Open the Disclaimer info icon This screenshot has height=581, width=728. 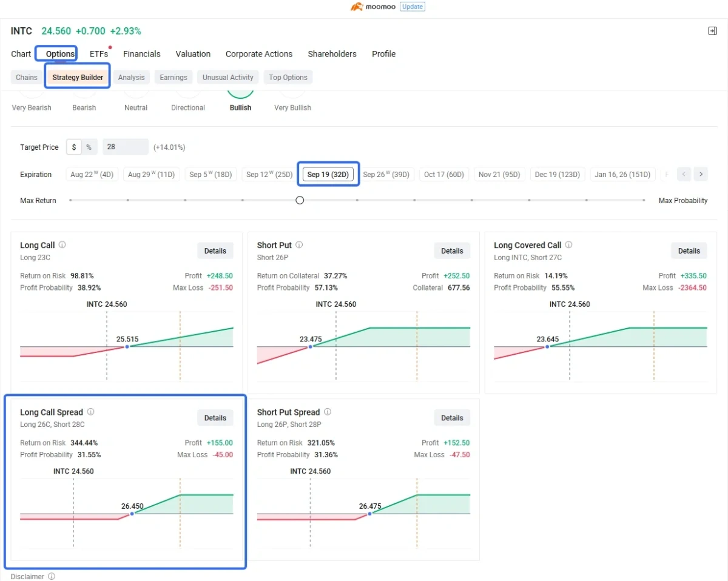[52, 576]
